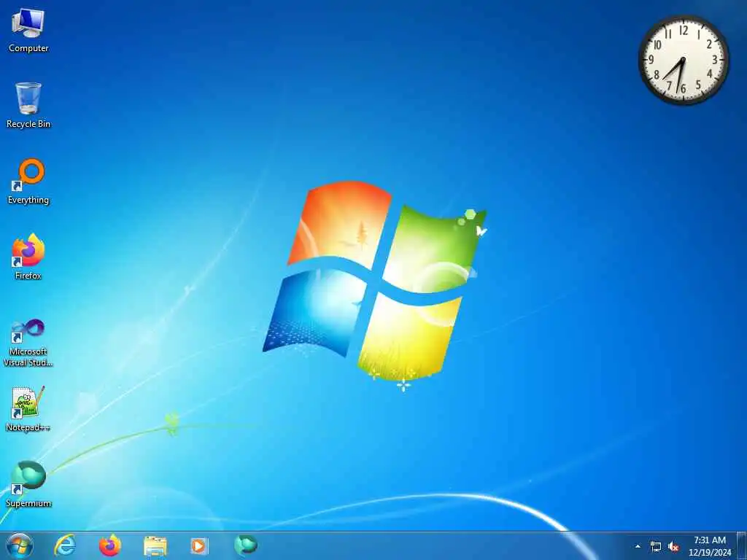Launch Firefox from the taskbar

tap(110, 545)
